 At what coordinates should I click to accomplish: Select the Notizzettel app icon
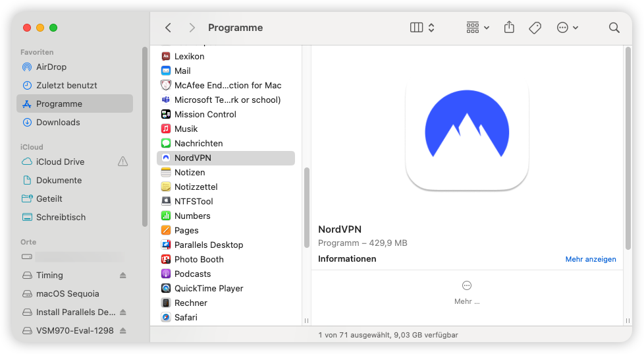[166, 187]
